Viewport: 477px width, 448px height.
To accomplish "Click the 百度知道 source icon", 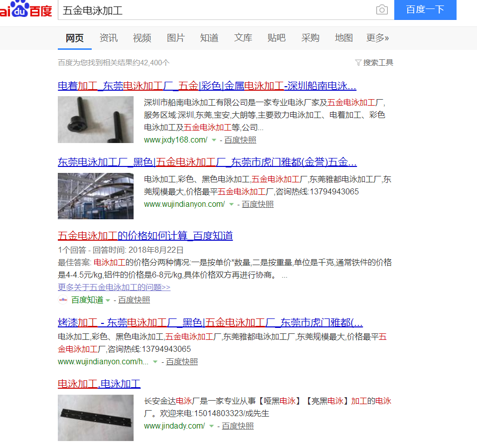I will 63,300.
